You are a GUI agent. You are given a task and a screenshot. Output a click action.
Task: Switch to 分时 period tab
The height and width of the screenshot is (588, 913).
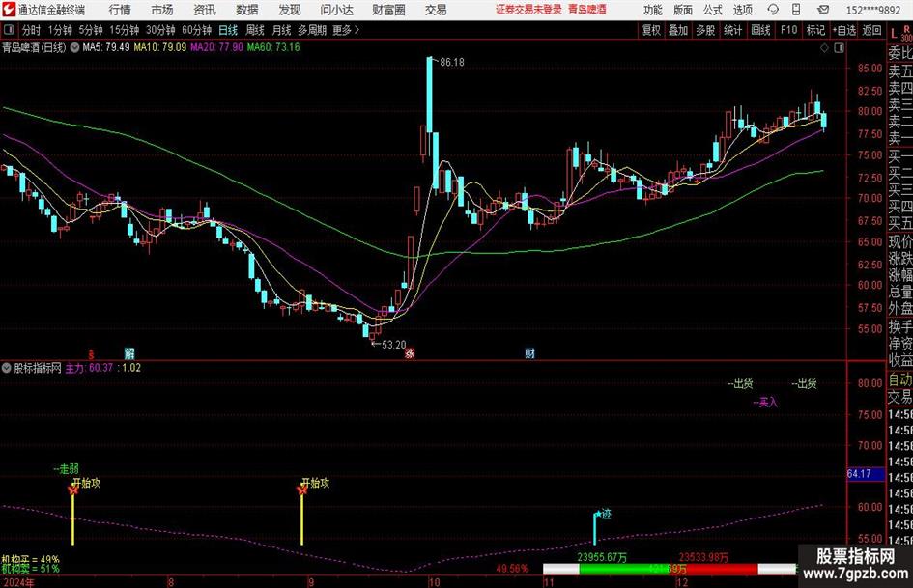click(x=32, y=30)
